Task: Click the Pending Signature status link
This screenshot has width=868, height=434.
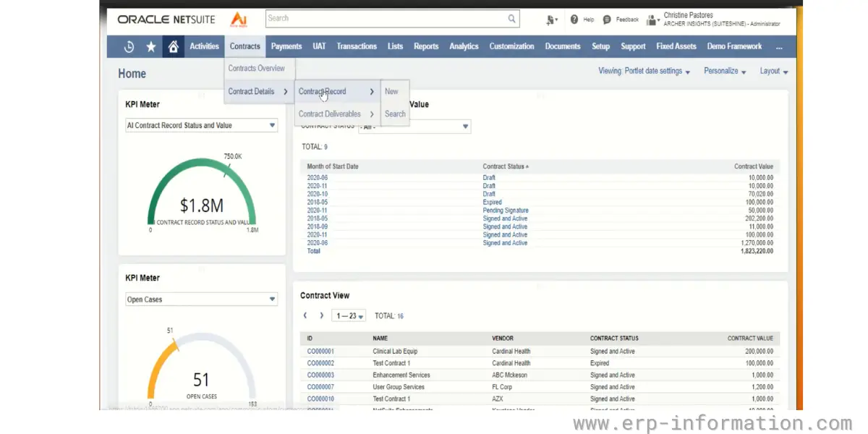Action: tap(506, 210)
